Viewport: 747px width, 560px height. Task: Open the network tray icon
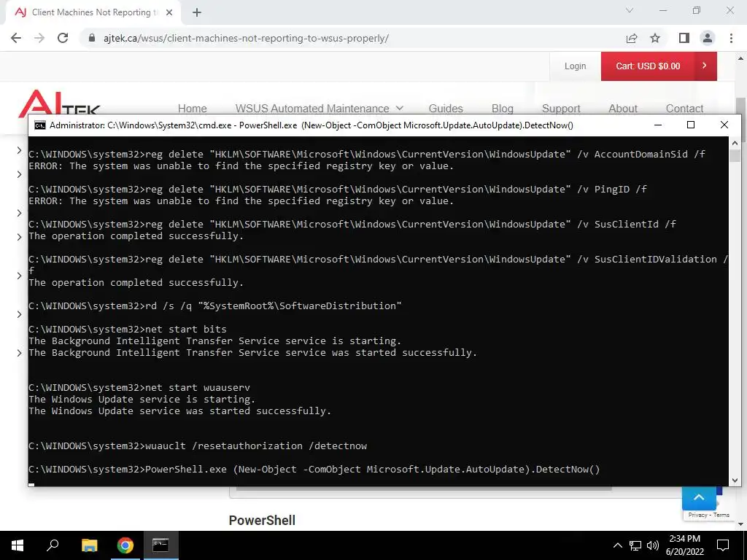[635, 545]
